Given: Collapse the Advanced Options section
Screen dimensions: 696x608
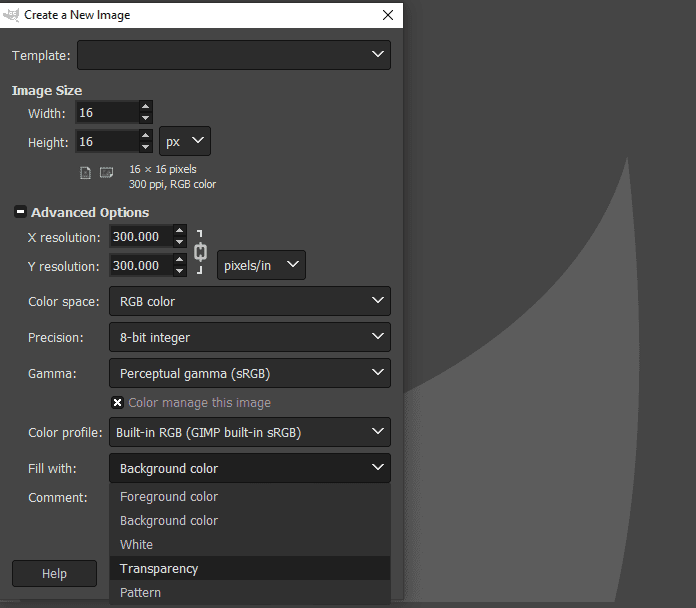Looking at the screenshot, I should (x=20, y=212).
